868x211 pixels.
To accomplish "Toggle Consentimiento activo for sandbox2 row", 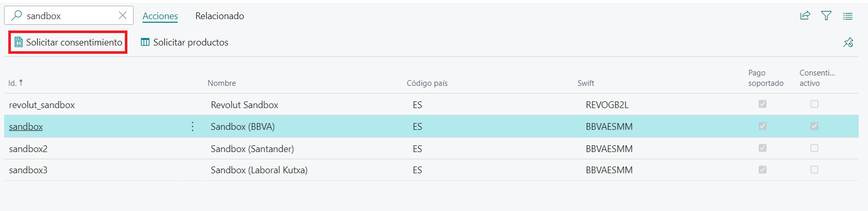I will (x=814, y=148).
